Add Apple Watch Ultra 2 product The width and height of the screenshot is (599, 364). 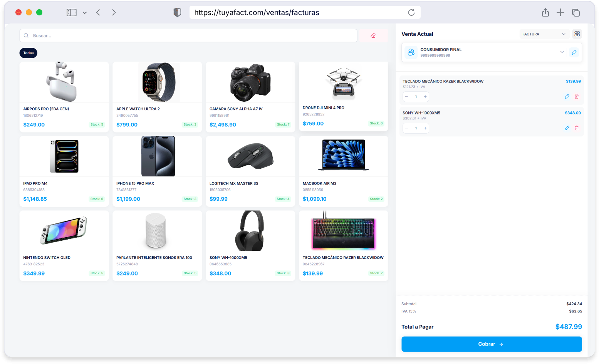(157, 97)
